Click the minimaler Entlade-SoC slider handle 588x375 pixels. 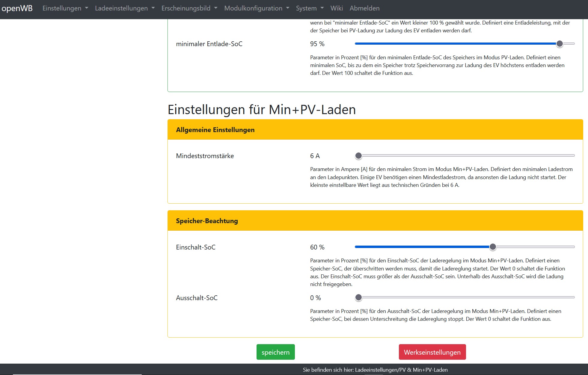(559, 44)
